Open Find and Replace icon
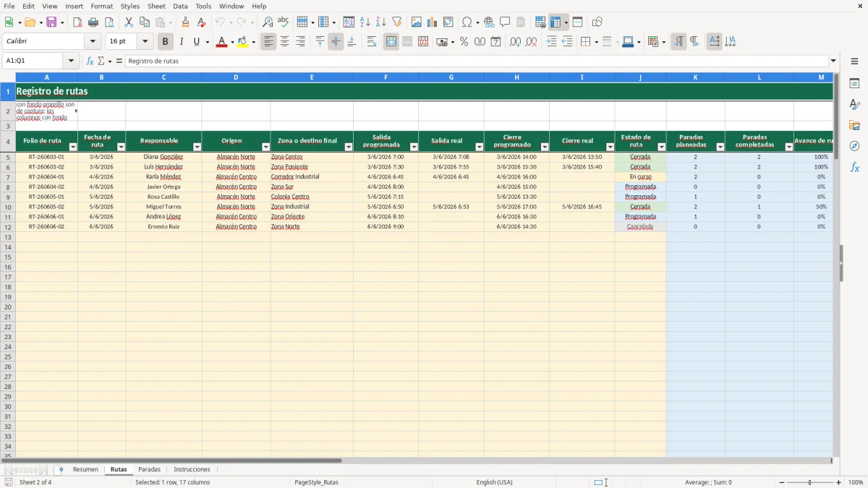This screenshot has height=488, width=868. pyautogui.click(x=268, y=22)
